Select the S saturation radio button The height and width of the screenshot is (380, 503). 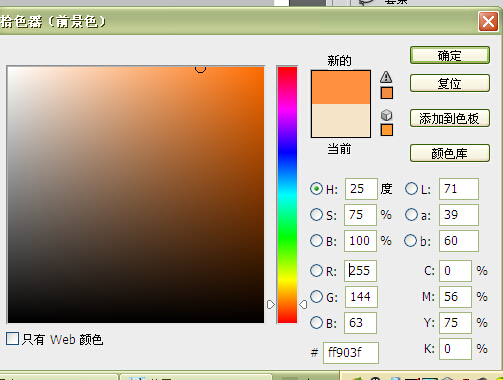point(316,215)
